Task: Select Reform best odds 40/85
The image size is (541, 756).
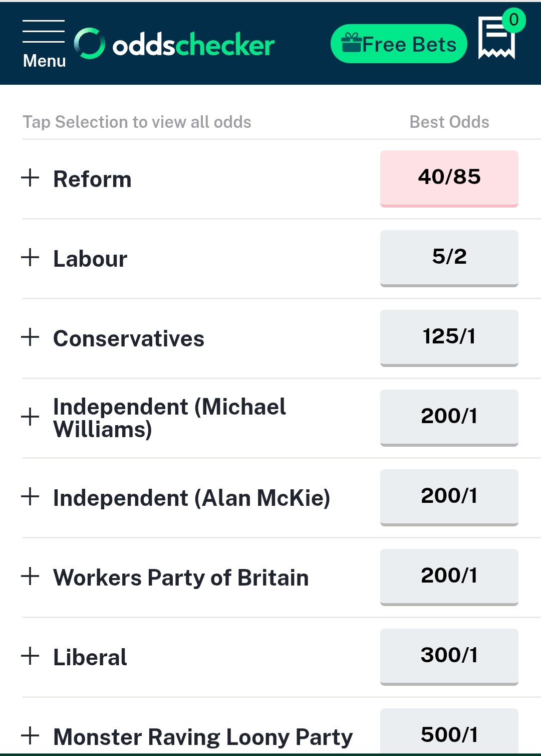Action: (449, 178)
